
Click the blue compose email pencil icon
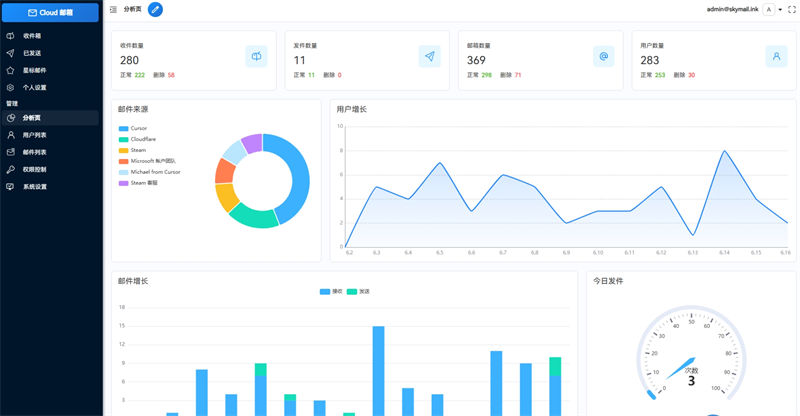[x=155, y=9]
